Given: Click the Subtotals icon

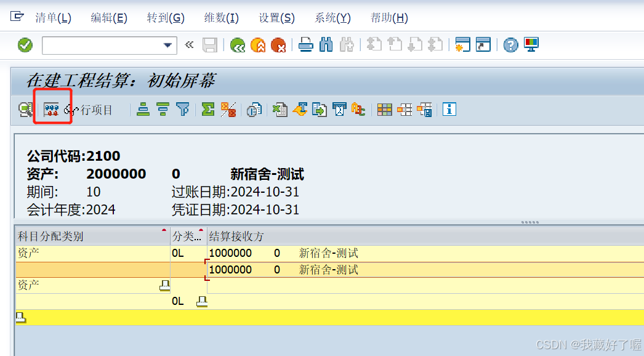Looking at the screenshot, I should tap(228, 110).
